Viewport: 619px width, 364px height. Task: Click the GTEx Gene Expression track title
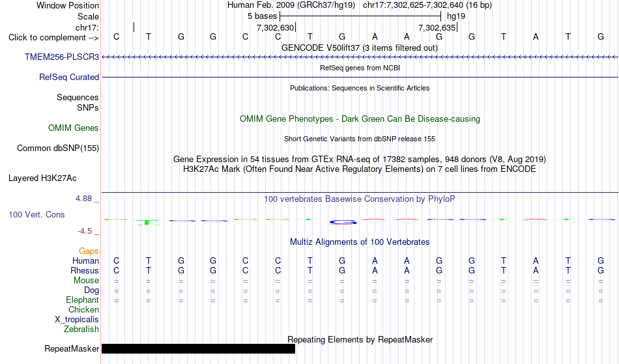pos(359,160)
